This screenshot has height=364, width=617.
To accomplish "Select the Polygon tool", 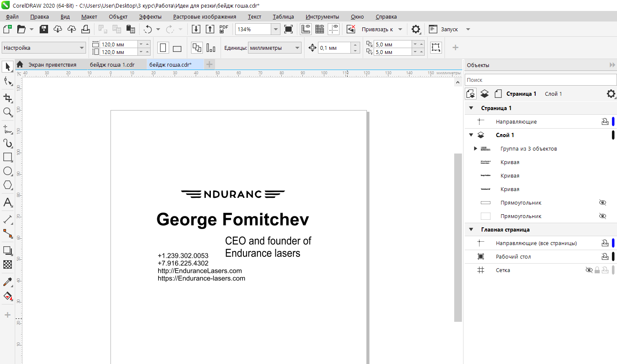I will (8, 185).
